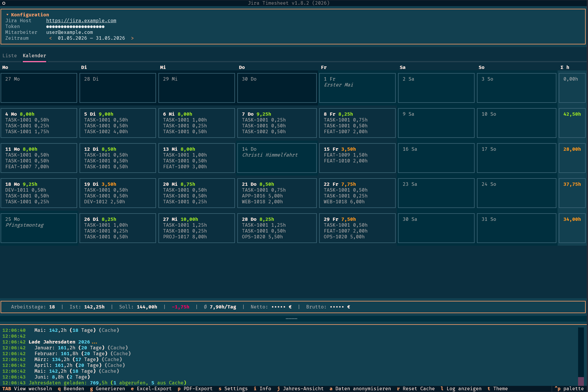Toggle Log anzeigen in the footer
Screen dimensions: 588x392
(x=461, y=388)
